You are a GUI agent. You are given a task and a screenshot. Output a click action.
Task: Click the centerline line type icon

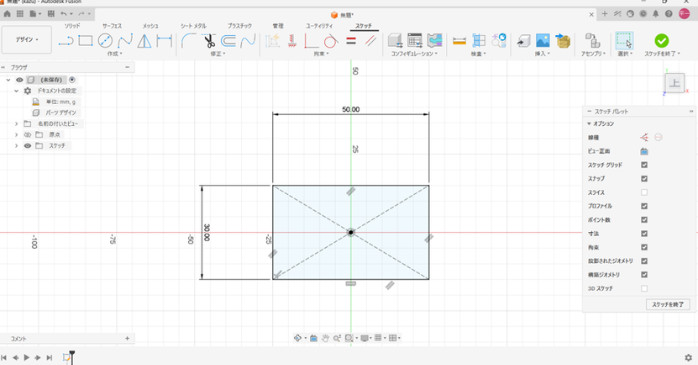click(x=658, y=138)
